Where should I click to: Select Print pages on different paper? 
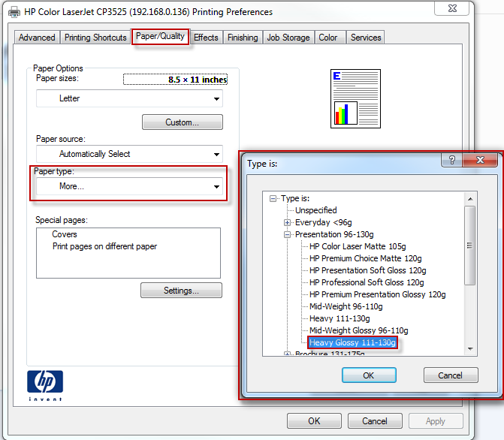point(105,246)
